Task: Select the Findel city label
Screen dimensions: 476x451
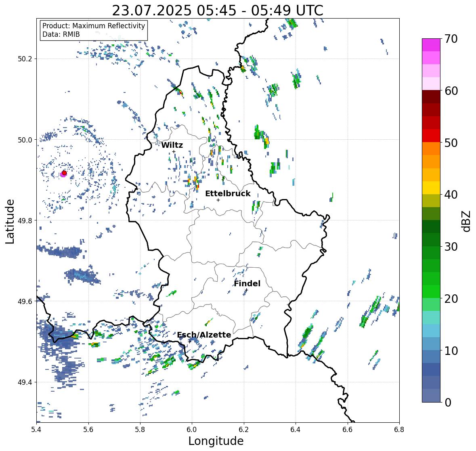Action: tap(247, 283)
